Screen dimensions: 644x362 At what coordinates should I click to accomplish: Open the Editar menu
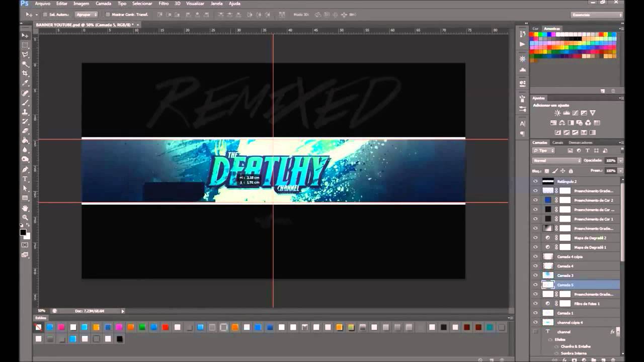[x=62, y=4]
